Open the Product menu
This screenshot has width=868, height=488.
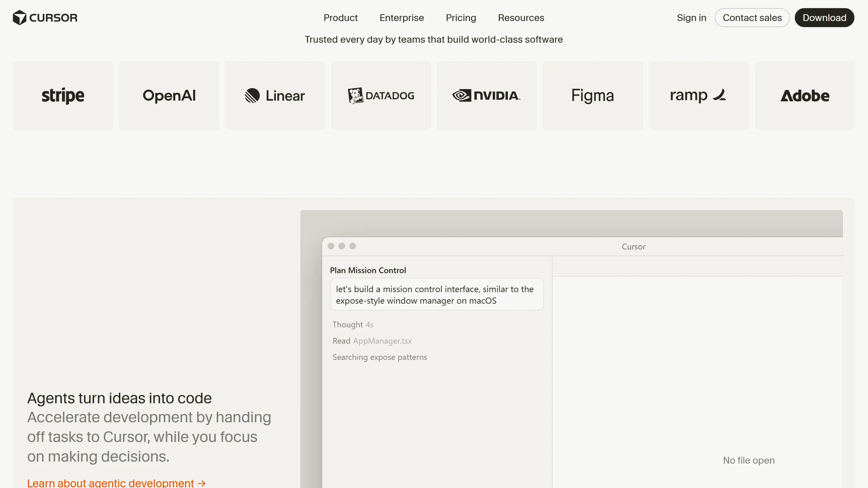click(340, 18)
